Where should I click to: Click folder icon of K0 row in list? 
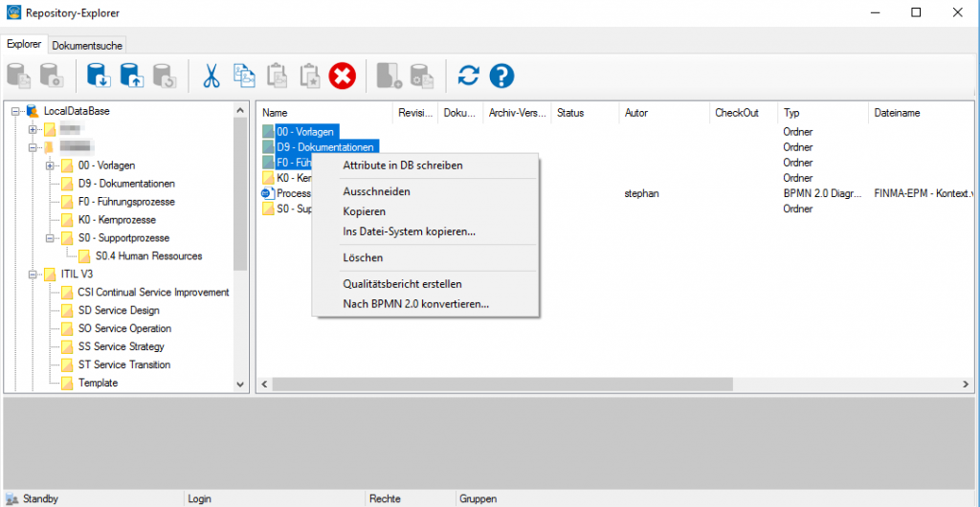coord(269,178)
